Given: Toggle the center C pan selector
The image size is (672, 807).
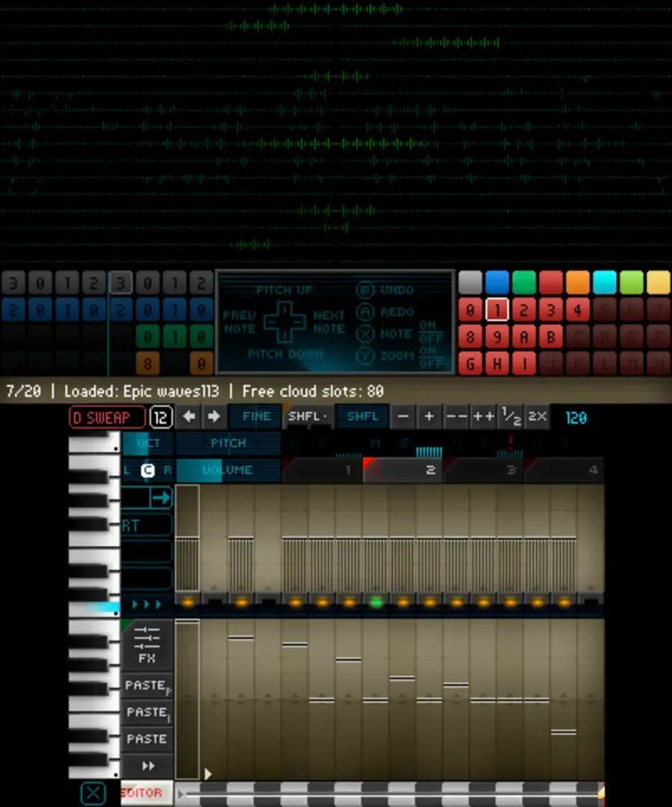Looking at the screenshot, I should tap(148, 470).
